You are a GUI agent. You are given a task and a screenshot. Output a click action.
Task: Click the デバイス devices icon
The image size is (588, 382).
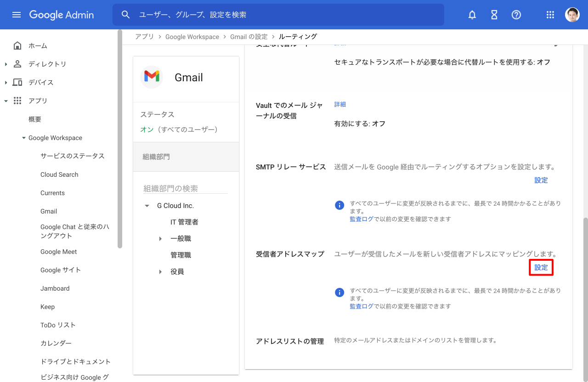pyautogui.click(x=17, y=82)
